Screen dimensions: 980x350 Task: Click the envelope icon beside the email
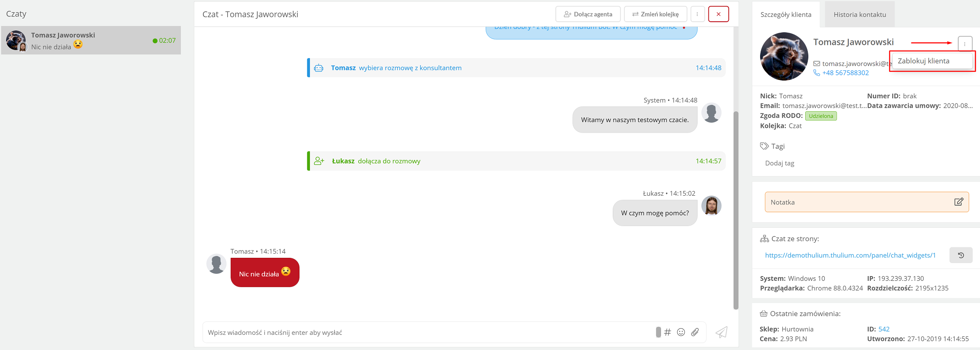[x=817, y=63]
